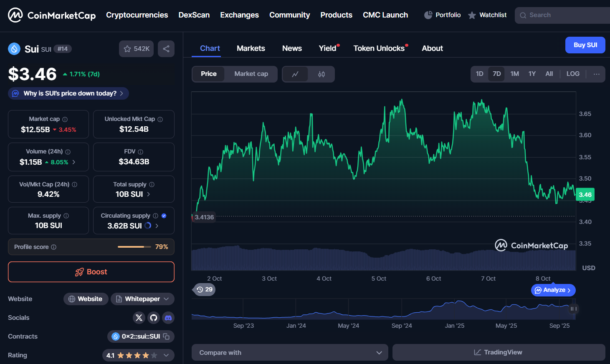
Task: Open the Compare with dropdown
Action: [290, 353]
